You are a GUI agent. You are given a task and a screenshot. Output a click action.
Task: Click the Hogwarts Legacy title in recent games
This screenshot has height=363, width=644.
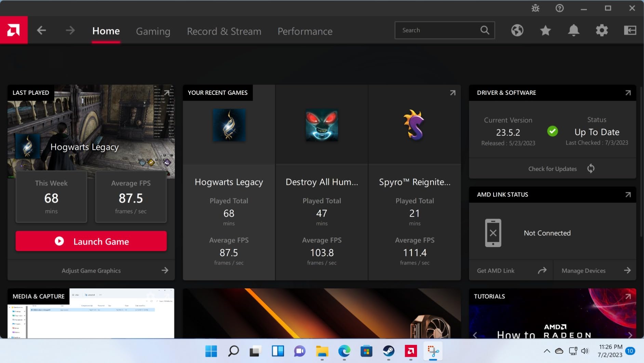229,182
